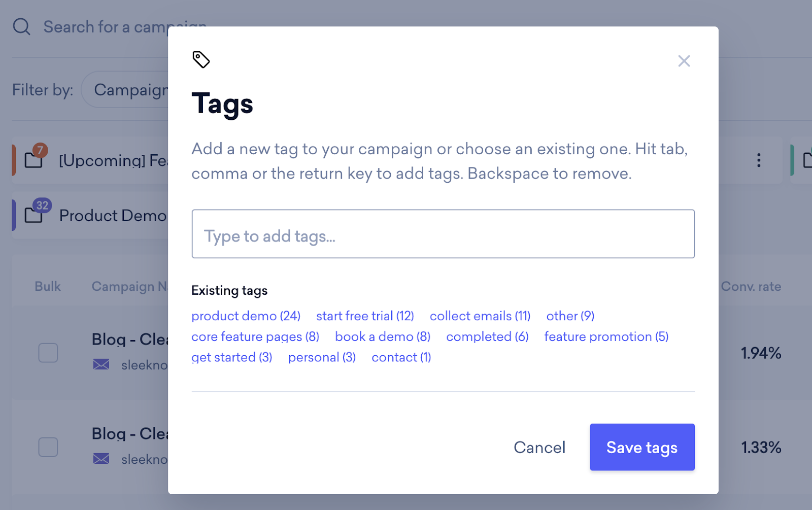Click envelope icon under first Blog campaign
Image resolution: width=812 pixels, height=510 pixels.
coord(101,364)
